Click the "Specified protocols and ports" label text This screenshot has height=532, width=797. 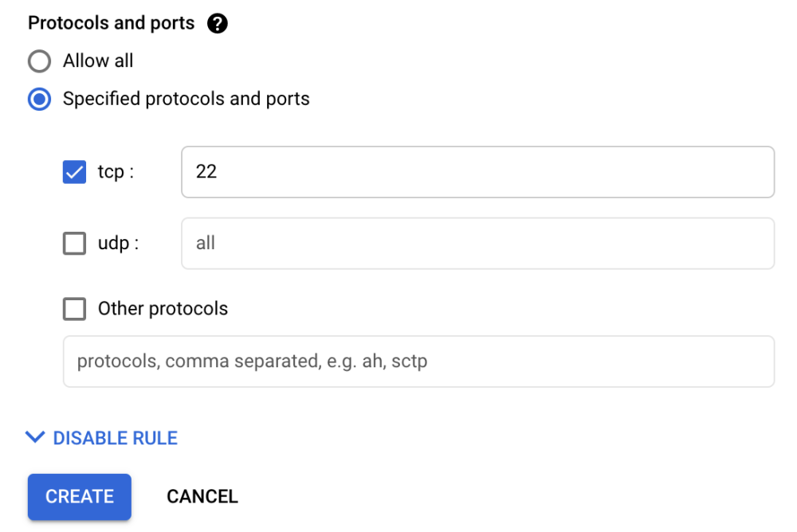pos(186,100)
